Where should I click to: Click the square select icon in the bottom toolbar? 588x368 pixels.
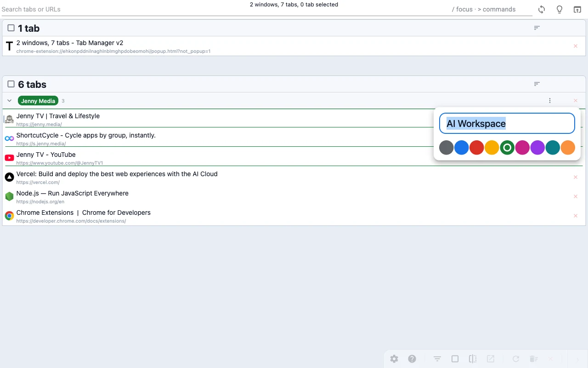[455, 359]
